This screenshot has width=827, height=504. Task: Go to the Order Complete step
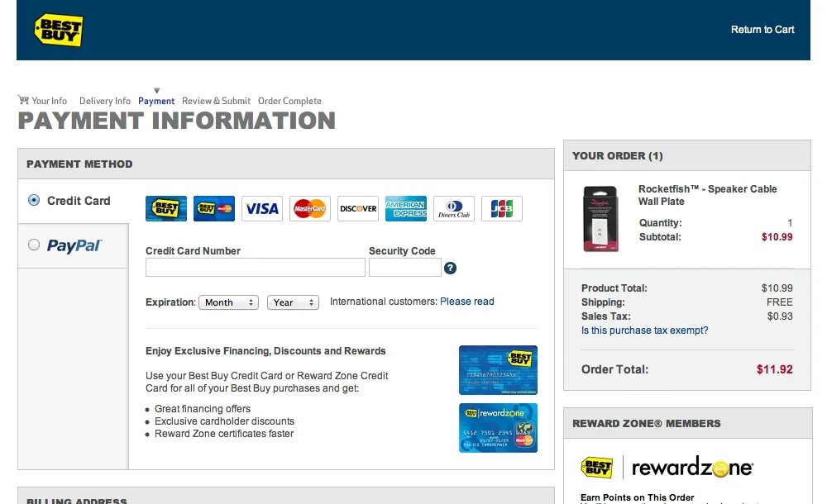(289, 101)
